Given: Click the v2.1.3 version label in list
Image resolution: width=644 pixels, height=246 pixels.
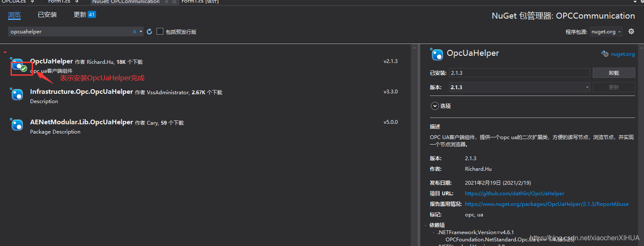Looking at the screenshot, I should click(x=391, y=61).
